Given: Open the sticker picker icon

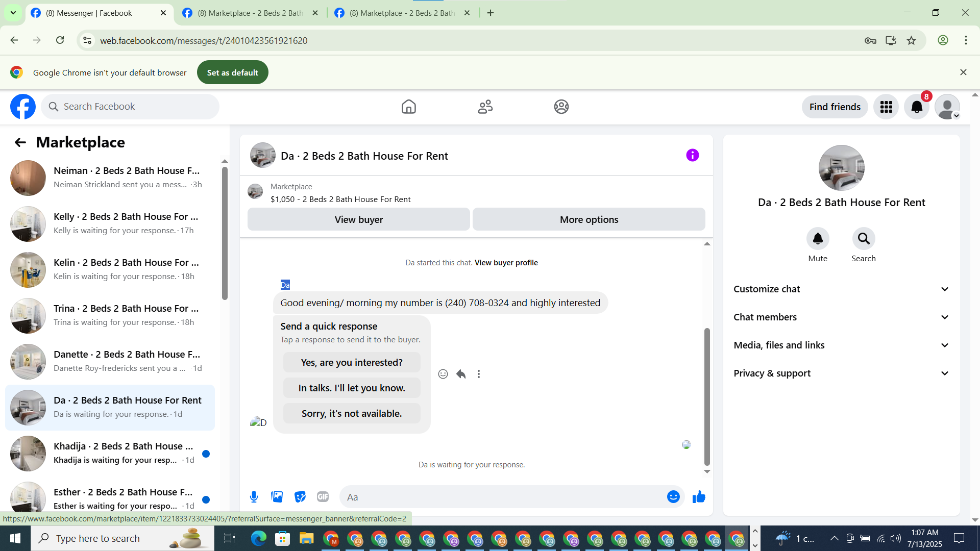Looking at the screenshot, I should tap(300, 496).
